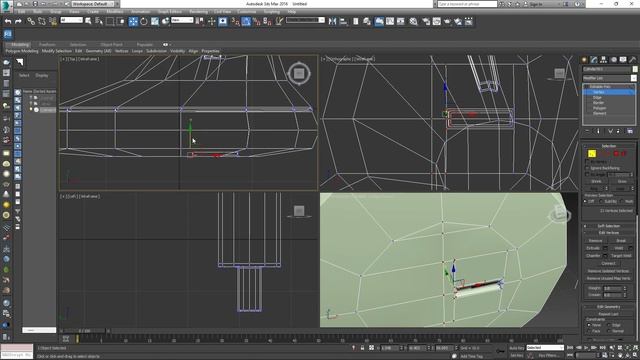Open the Polygon Modeling ribbon panel
Viewport: 640px width, 360px height.
point(22,51)
